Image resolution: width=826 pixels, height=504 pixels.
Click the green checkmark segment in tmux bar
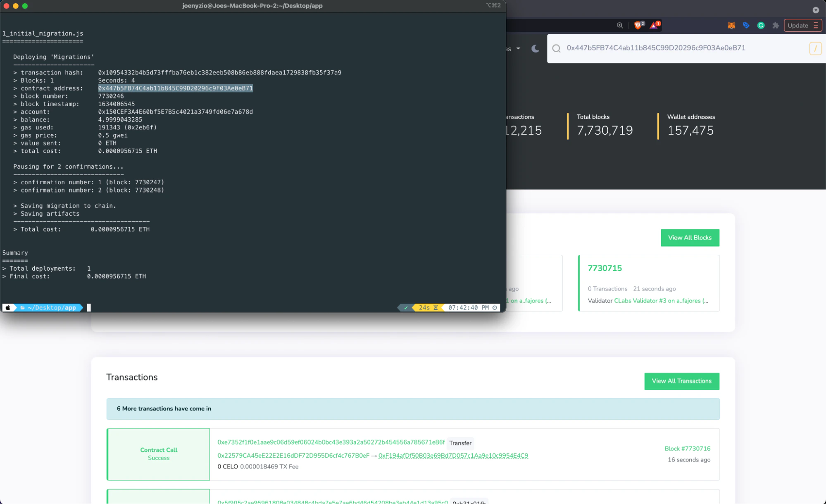click(x=406, y=307)
